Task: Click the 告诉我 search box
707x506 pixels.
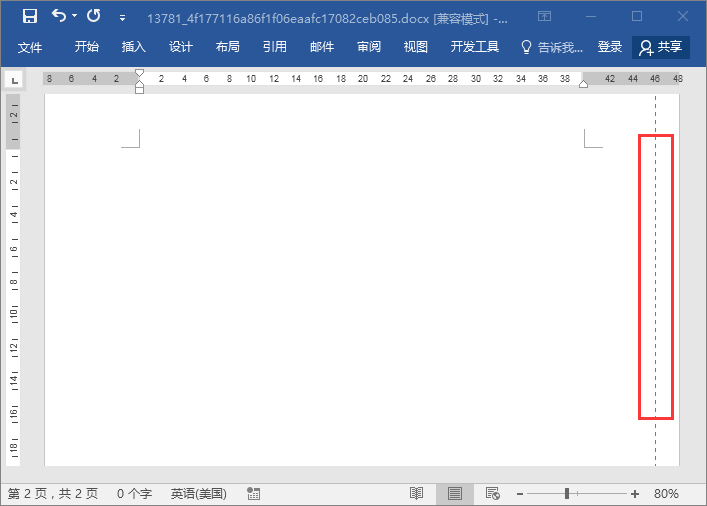Action: pos(552,47)
